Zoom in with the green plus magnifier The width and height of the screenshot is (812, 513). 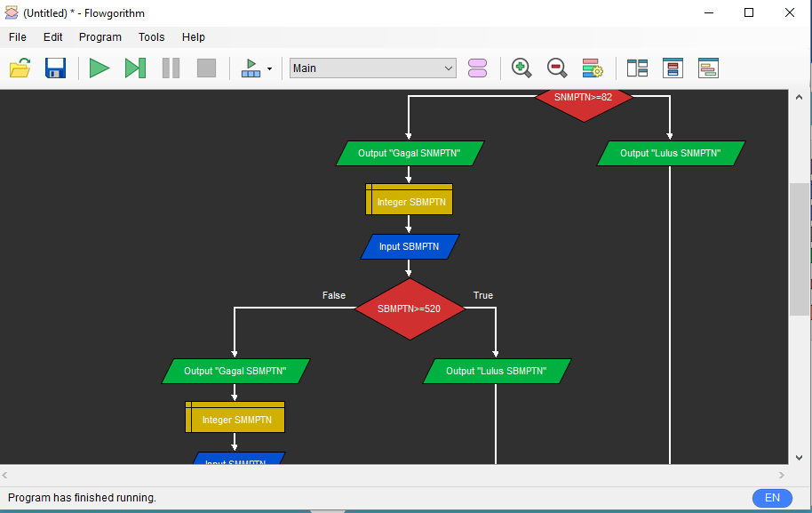pyautogui.click(x=521, y=68)
